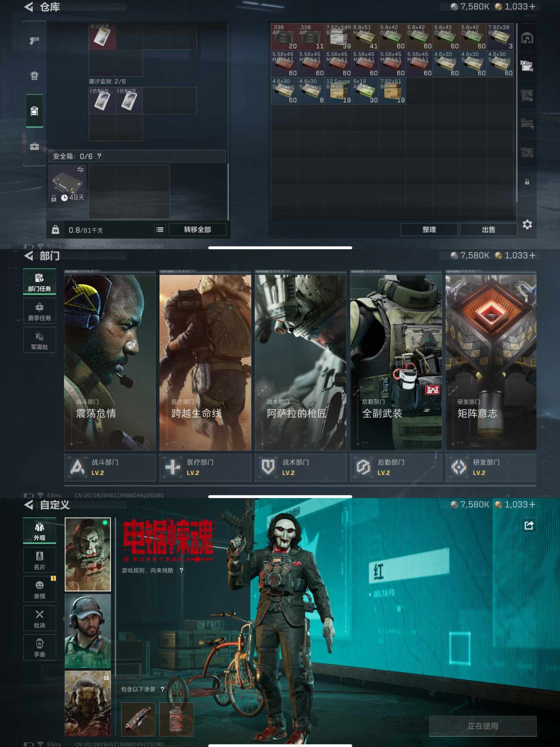Switch to 赛季任务 tab
This screenshot has height=747, width=560.
(x=40, y=311)
